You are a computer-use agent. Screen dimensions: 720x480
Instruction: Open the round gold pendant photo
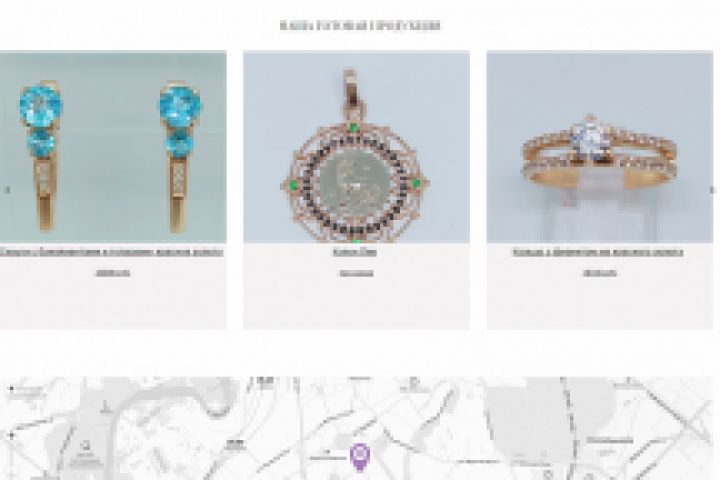pyautogui.click(x=356, y=147)
